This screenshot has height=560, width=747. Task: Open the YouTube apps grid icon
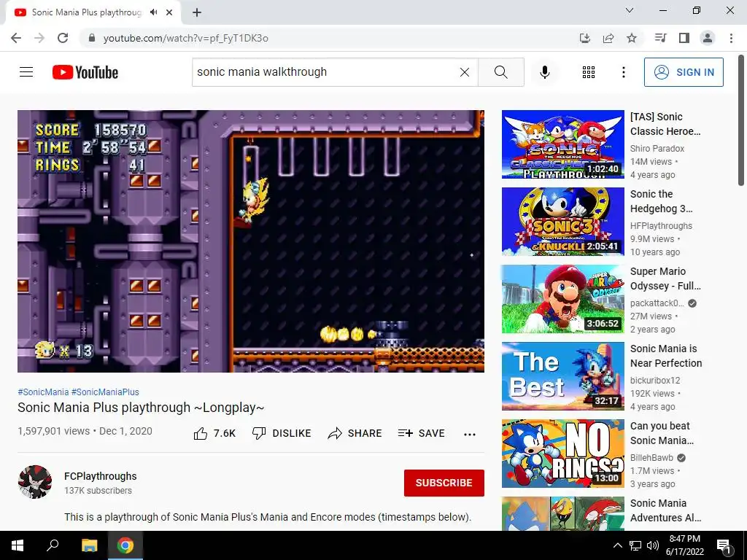click(589, 72)
